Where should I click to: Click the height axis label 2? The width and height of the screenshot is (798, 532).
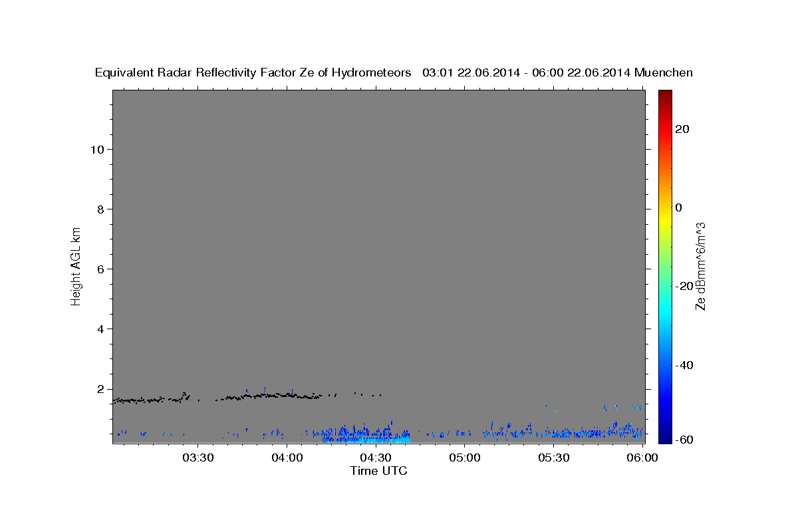tap(102, 389)
